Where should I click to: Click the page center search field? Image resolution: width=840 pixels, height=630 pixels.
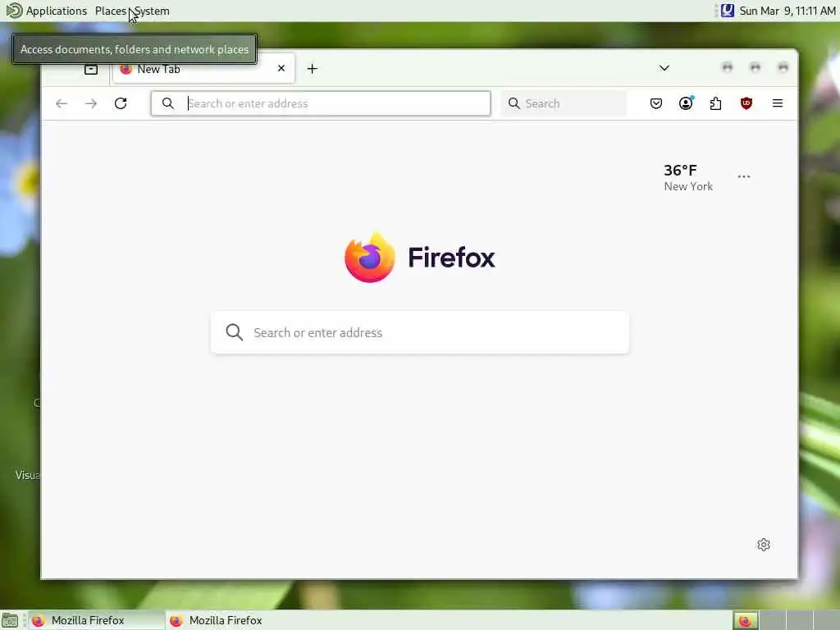click(419, 333)
